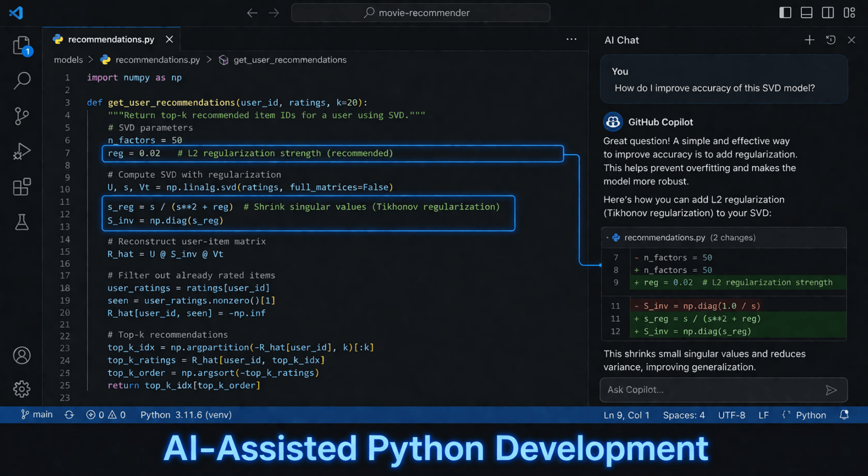The width and height of the screenshot is (868, 476).
Task: Open editor More Actions ellipsis
Action: (571, 39)
